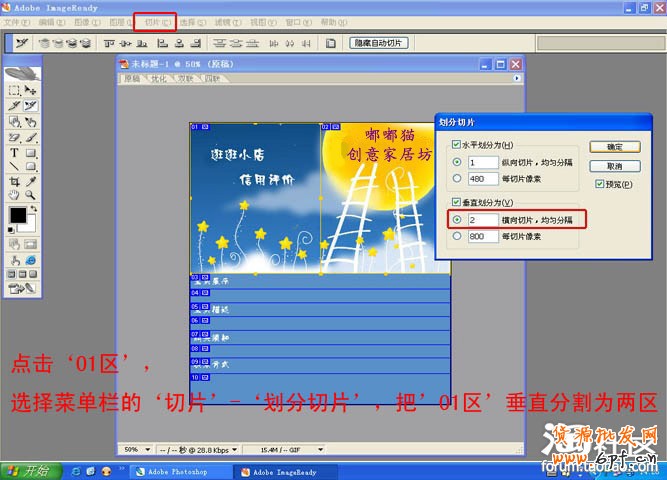Select the Eyedropper tool
This screenshot has width=667, height=480.
[31, 181]
